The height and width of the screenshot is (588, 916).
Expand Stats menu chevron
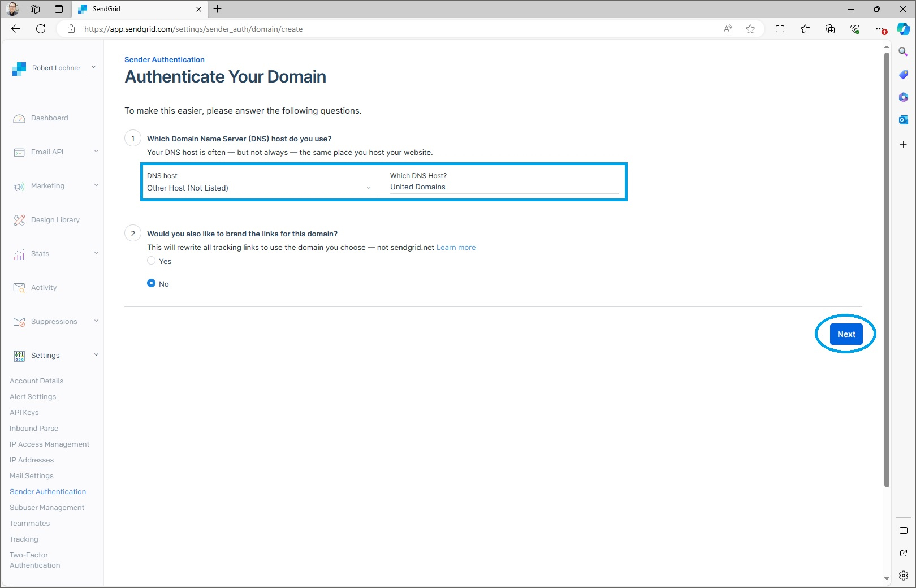pyautogui.click(x=96, y=253)
